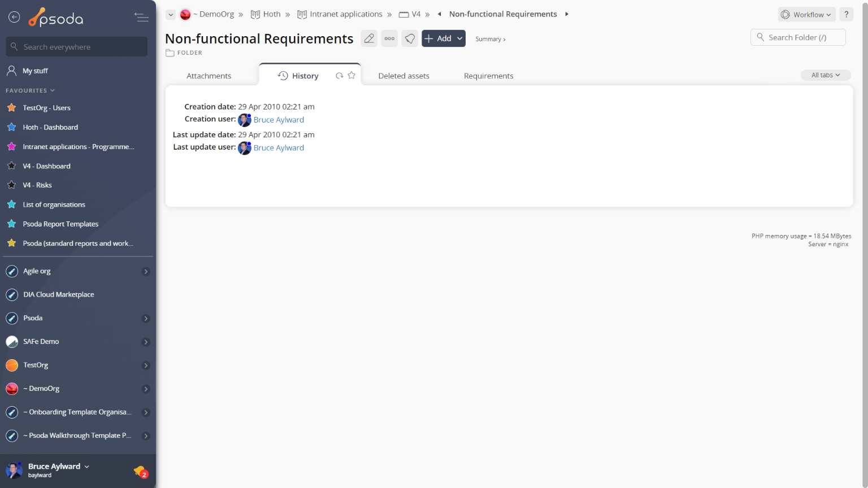Image resolution: width=868 pixels, height=488 pixels.
Task: Expand the All tabs dropdown
Action: (x=825, y=75)
